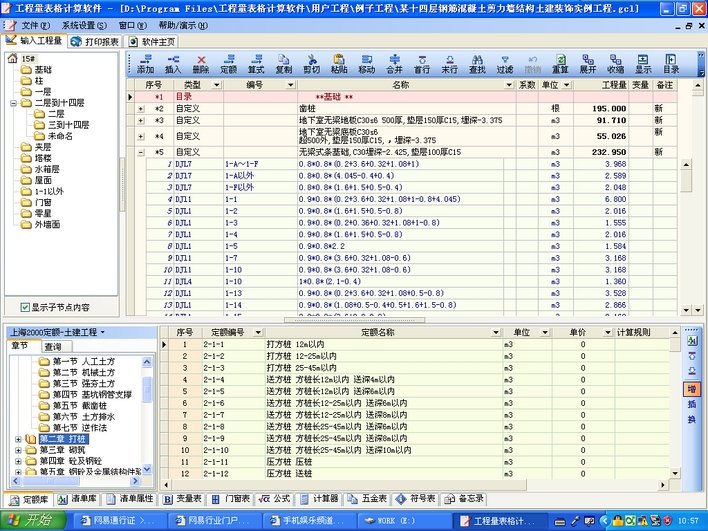Image resolution: width=708 pixels, height=531 pixels.
Task: Click the 复制 (Copy) toolbar icon
Action: click(x=284, y=64)
